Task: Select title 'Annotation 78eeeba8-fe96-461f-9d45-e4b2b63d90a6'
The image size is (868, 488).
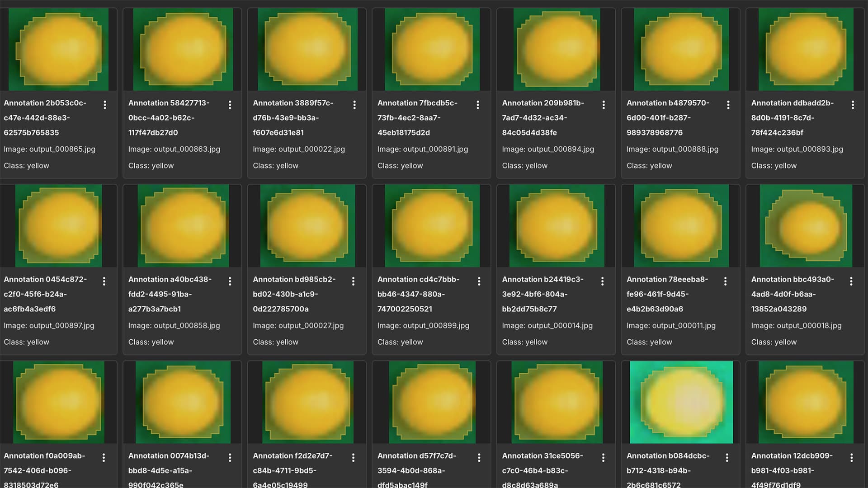Action: 667,294
